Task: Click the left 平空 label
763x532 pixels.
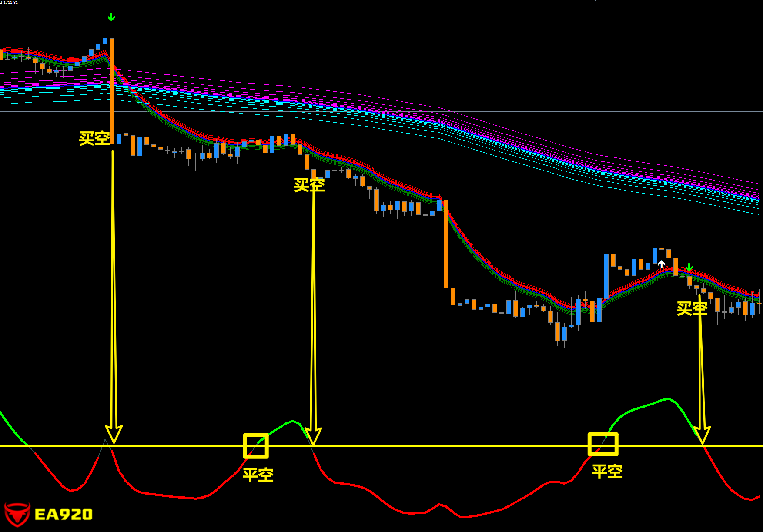Action: (258, 475)
